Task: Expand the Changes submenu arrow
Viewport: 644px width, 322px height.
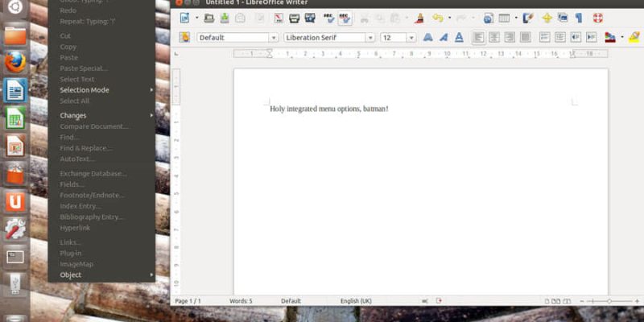Action: pyautogui.click(x=151, y=115)
